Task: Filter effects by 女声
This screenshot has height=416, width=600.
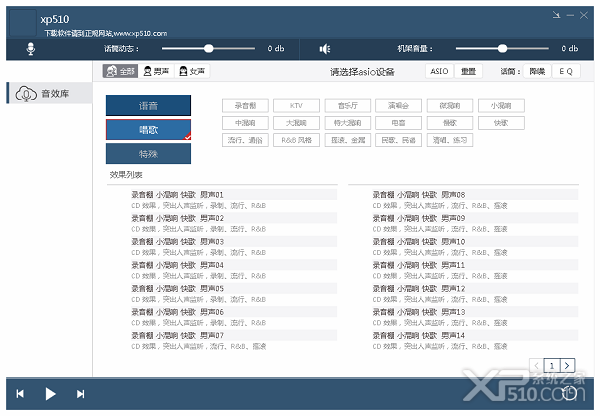Action: (x=192, y=71)
